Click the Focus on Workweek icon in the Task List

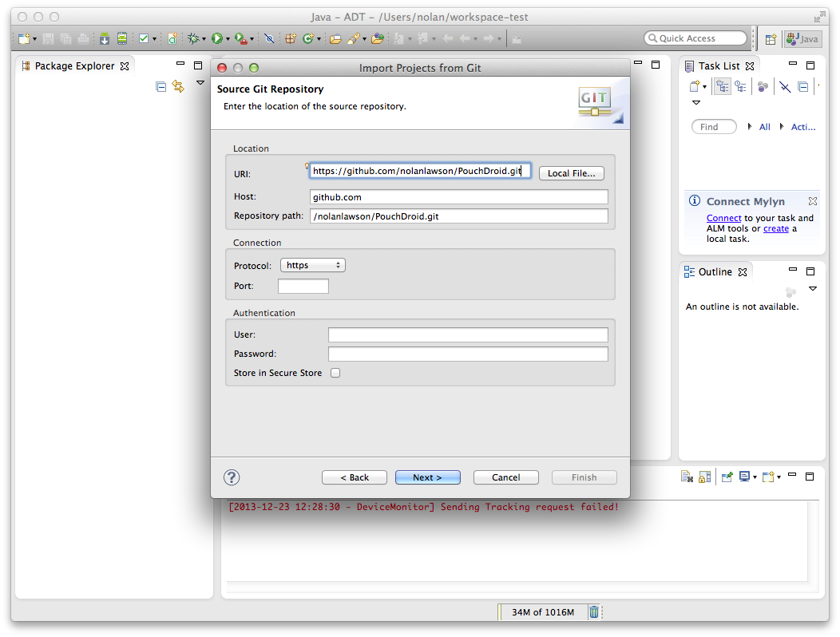pos(763,86)
